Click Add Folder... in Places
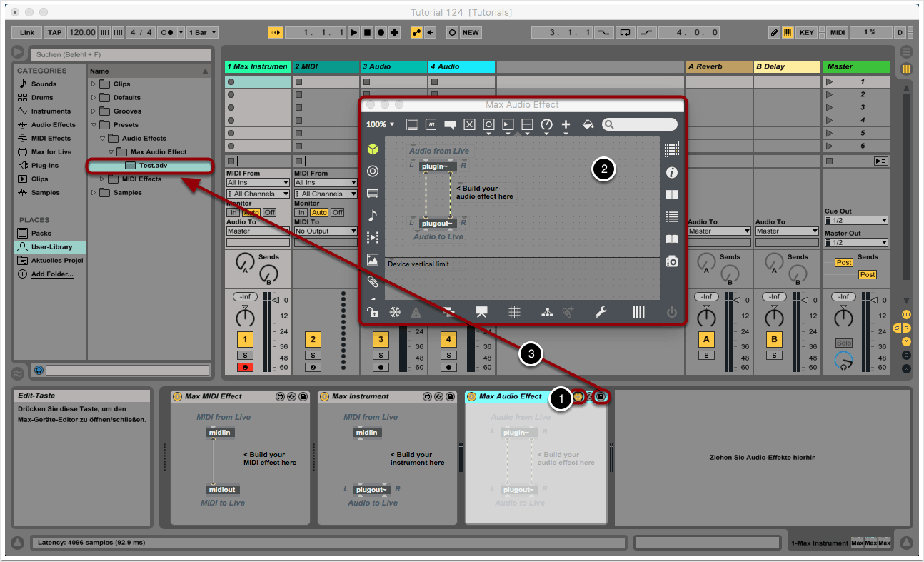This screenshot has height=562, width=924. [x=51, y=274]
